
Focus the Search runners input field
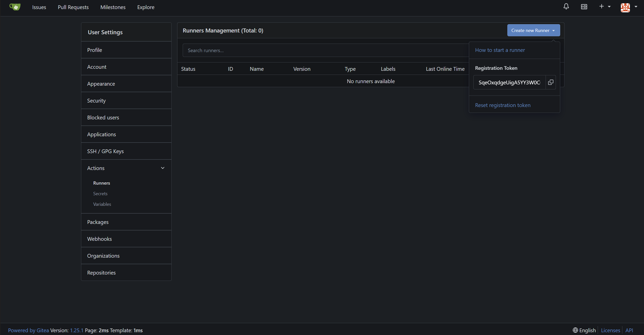(x=325, y=50)
